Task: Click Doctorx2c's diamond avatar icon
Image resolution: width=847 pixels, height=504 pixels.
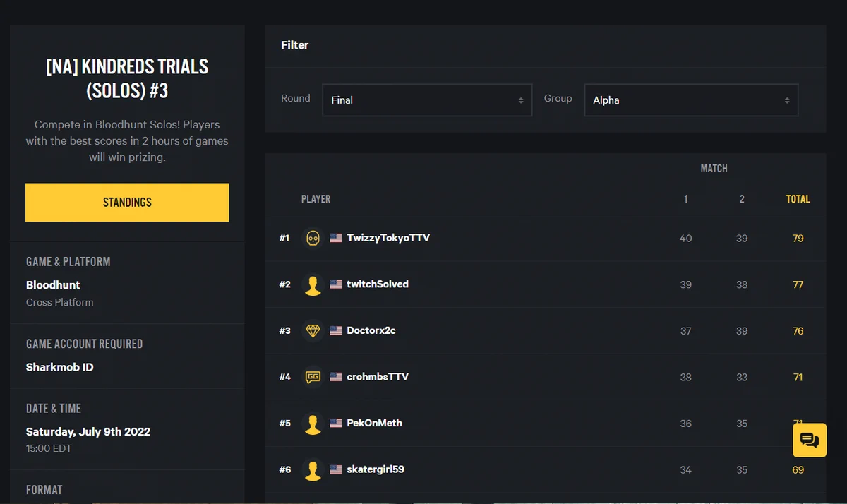Action: pos(313,330)
